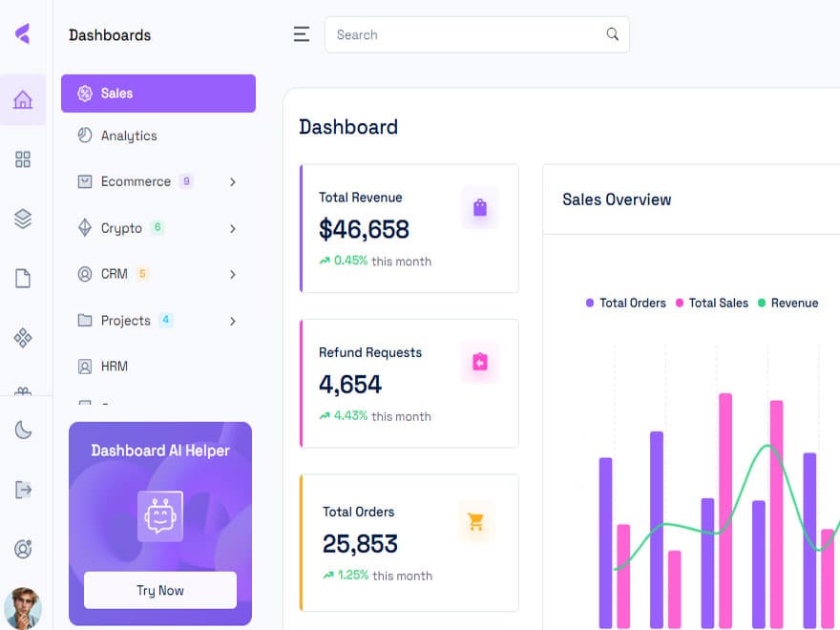Click the magnifier icon in search box
The width and height of the screenshot is (840, 630).
(612, 34)
